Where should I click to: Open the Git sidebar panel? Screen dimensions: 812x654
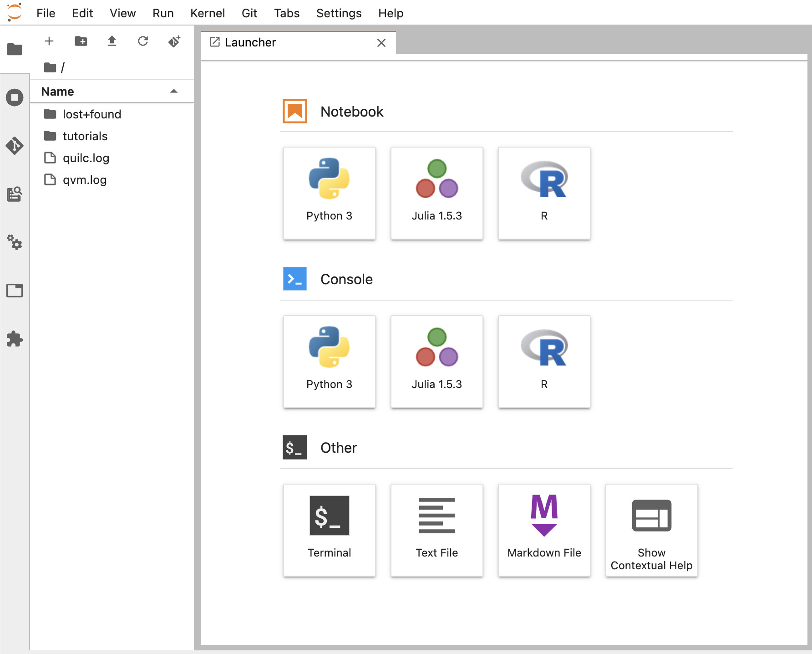tap(15, 146)
